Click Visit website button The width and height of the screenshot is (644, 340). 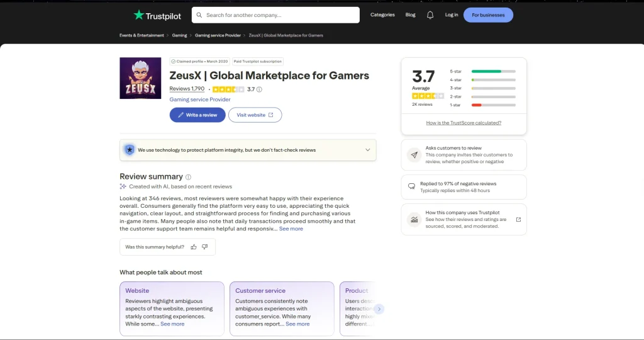point(255,115)
